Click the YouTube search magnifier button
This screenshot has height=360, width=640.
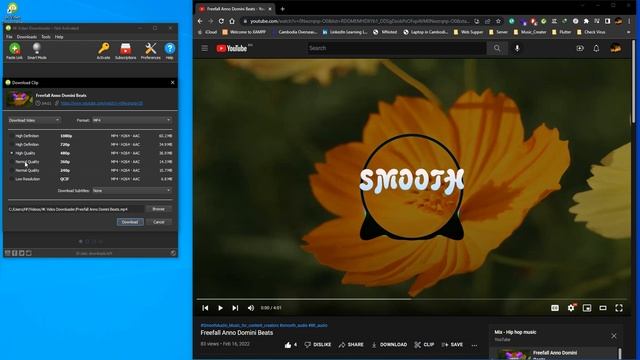tap(497, 48)
